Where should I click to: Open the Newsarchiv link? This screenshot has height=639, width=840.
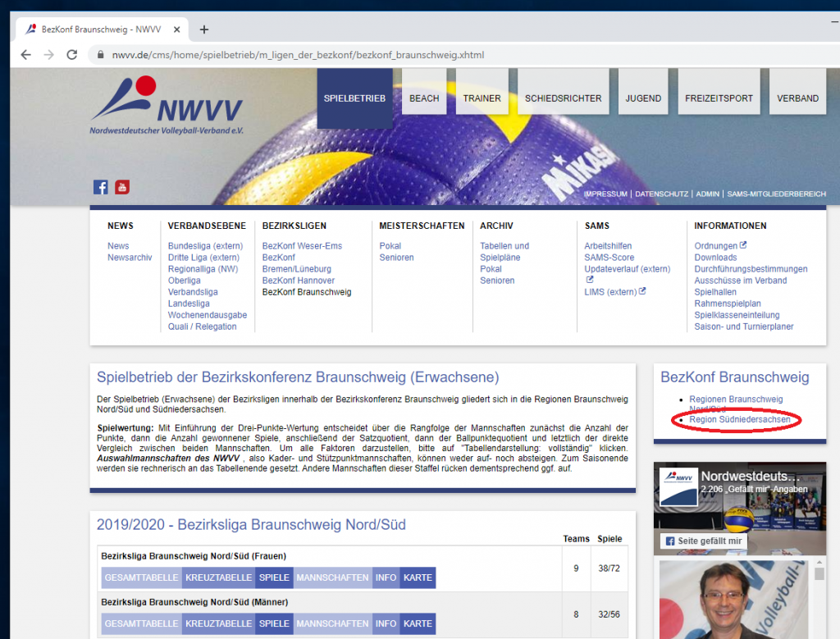(x=130, y=258)
